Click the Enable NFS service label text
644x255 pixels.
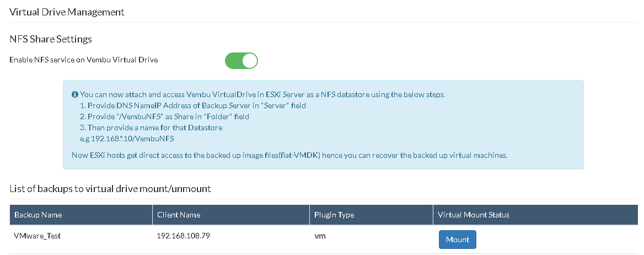click(83, 60)
